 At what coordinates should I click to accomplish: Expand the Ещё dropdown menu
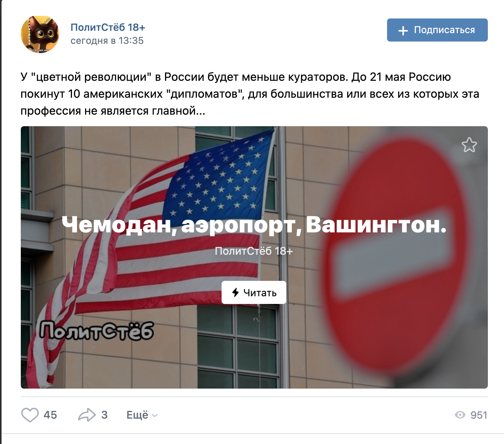tap(142, 415)
